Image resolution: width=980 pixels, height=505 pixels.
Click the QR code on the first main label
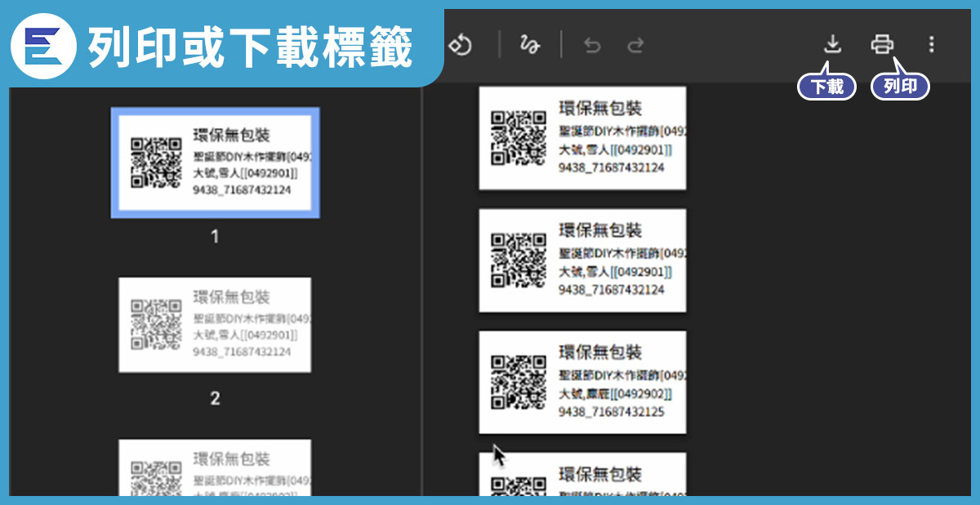[518, 137]
